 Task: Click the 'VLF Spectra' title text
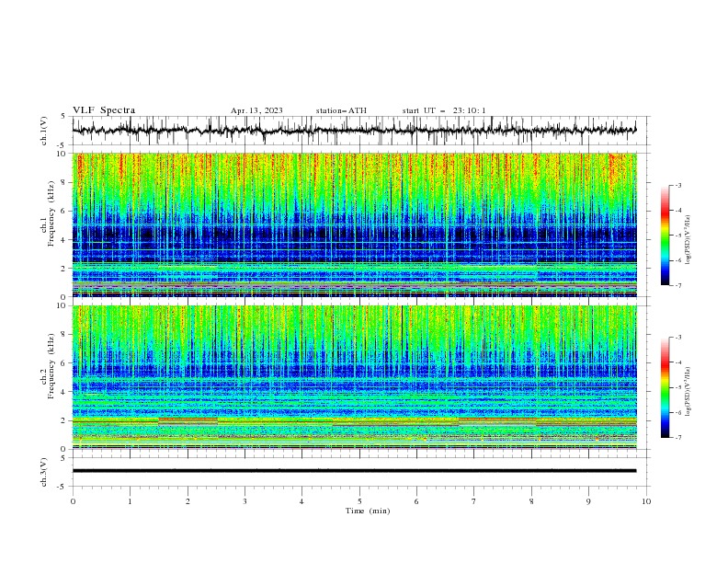tap(104, 110)
